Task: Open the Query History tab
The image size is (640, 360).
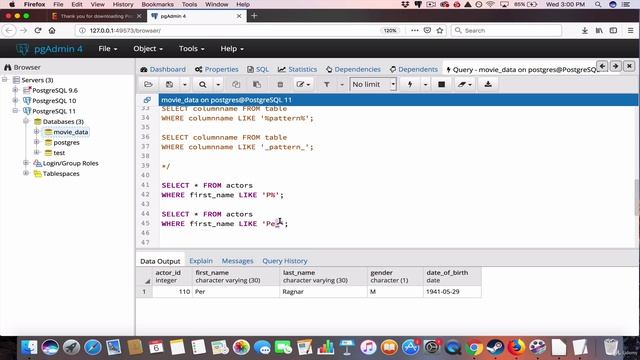Action: tap(284, 261)
